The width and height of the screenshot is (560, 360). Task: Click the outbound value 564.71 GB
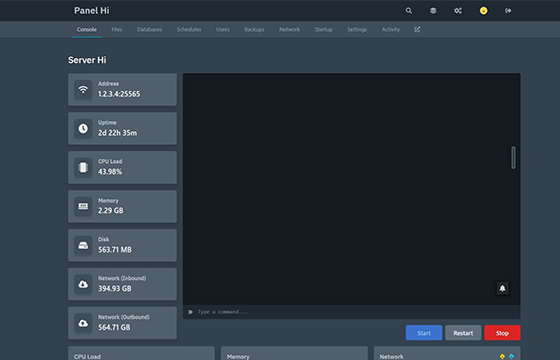click(114, 328)
